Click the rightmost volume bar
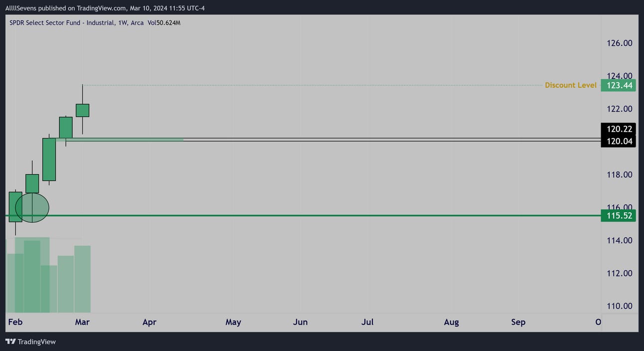 click(x=82, y=279)
